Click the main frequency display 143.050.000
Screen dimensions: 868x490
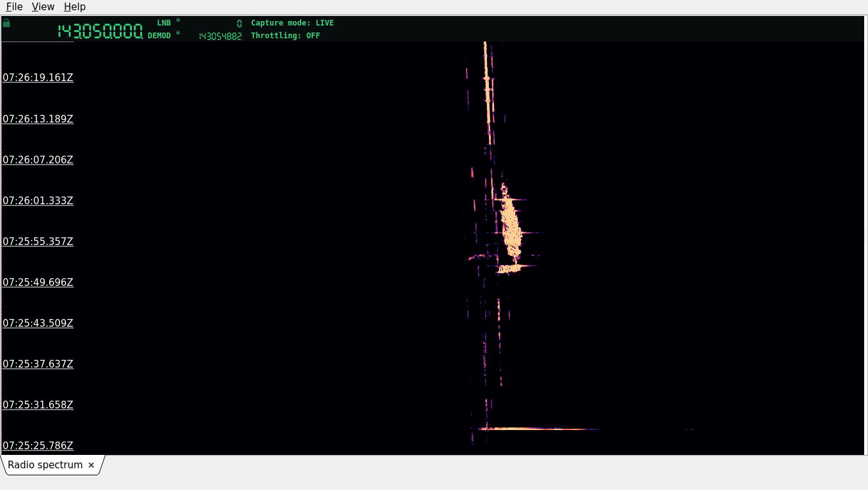100,31
